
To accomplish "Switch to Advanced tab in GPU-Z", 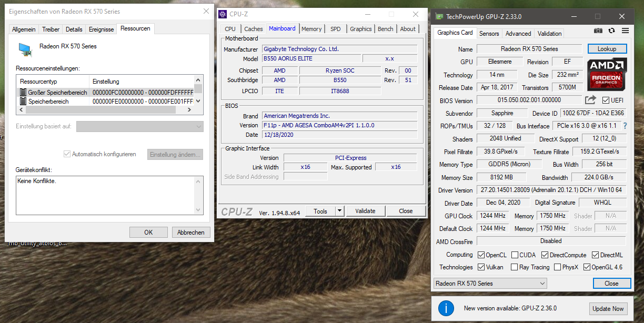I will (x=518, y=34).
